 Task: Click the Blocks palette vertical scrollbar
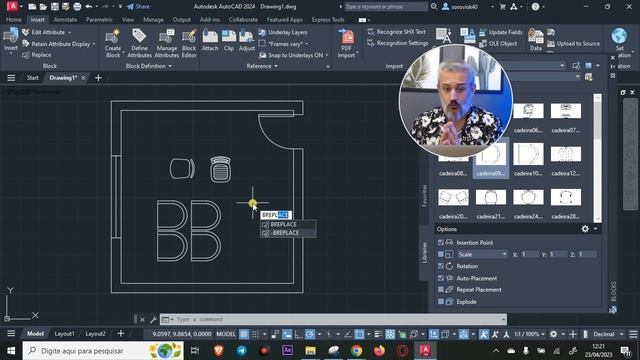coord(598,158)
